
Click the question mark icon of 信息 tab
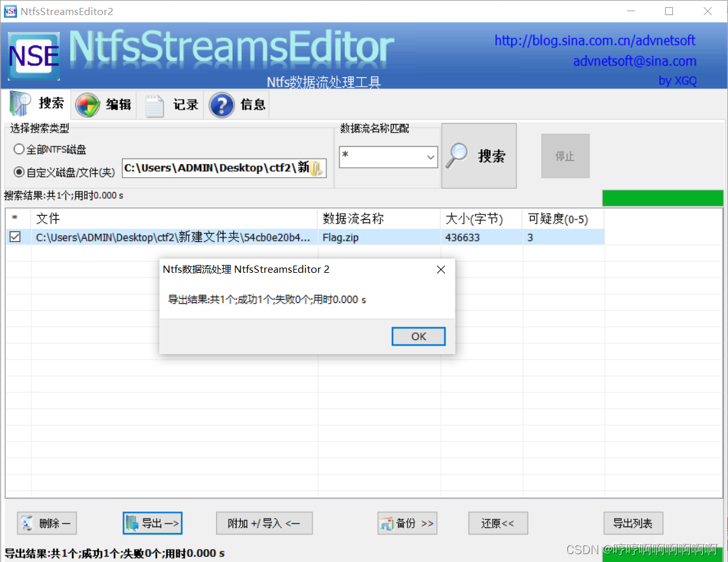(x=221, y=105)
